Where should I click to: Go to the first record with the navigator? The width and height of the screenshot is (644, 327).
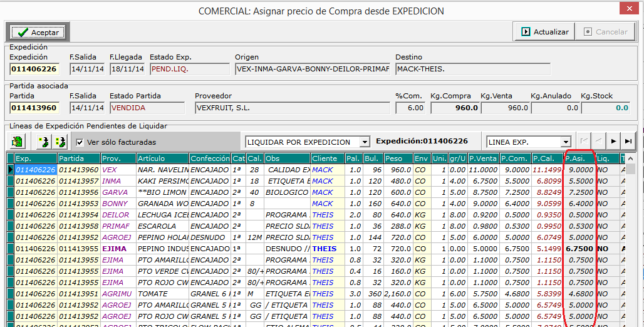coord(583,142)
